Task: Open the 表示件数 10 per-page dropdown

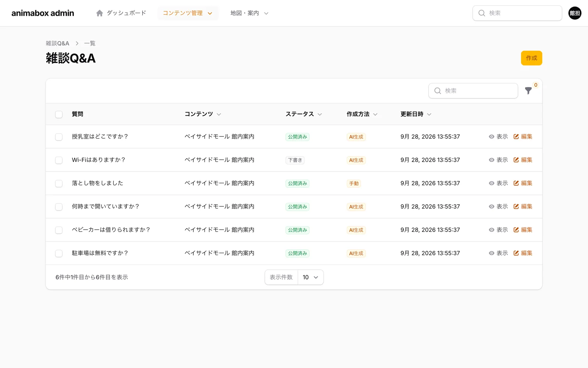Action: coord(311,277)
